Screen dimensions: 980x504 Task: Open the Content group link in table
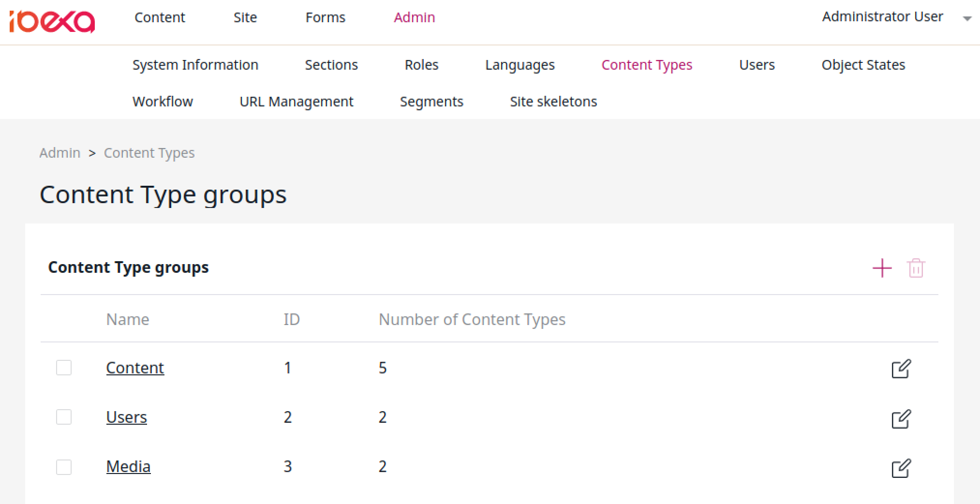coord(135,368)
